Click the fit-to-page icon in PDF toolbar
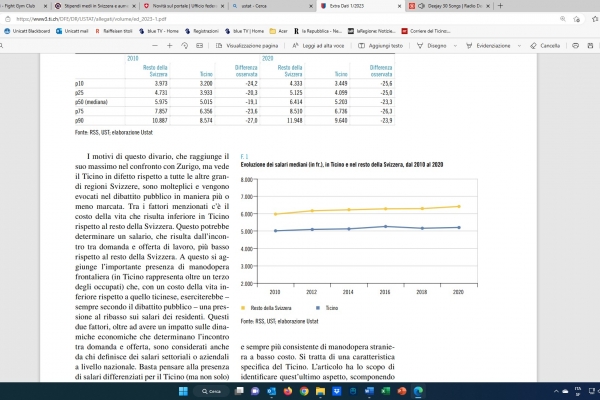The image size is (600, 400). tap(199, 46)
